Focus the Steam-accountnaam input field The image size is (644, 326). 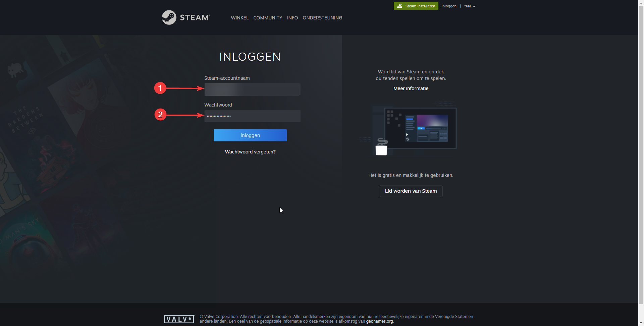(x=252, y=89)
